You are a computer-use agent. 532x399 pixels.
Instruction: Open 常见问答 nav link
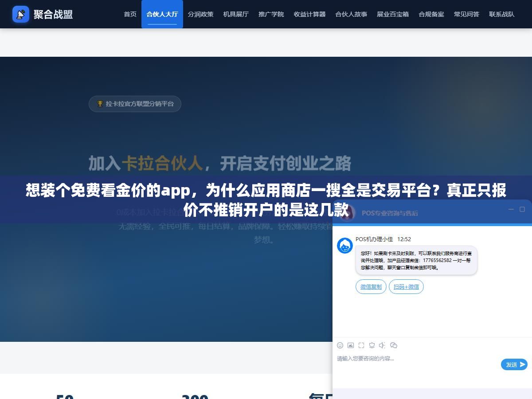(466, 14)
